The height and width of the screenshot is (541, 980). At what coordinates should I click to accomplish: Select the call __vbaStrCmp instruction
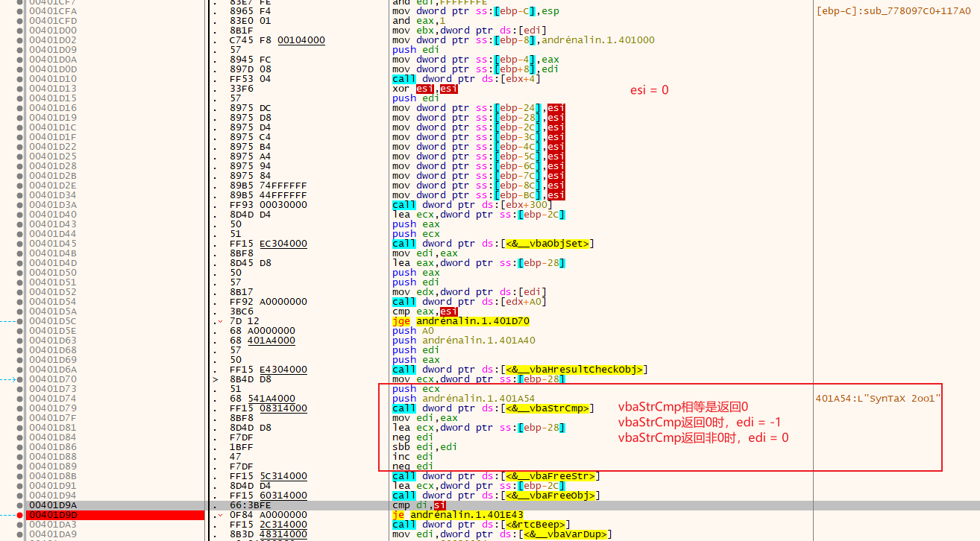click(x=493, y=408)
